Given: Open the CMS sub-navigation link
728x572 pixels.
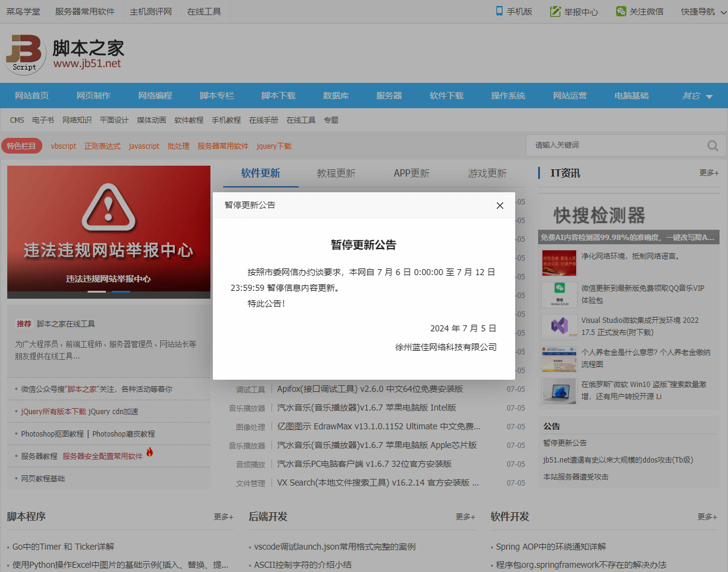Looking at the screenshot, I should (17, 120).
